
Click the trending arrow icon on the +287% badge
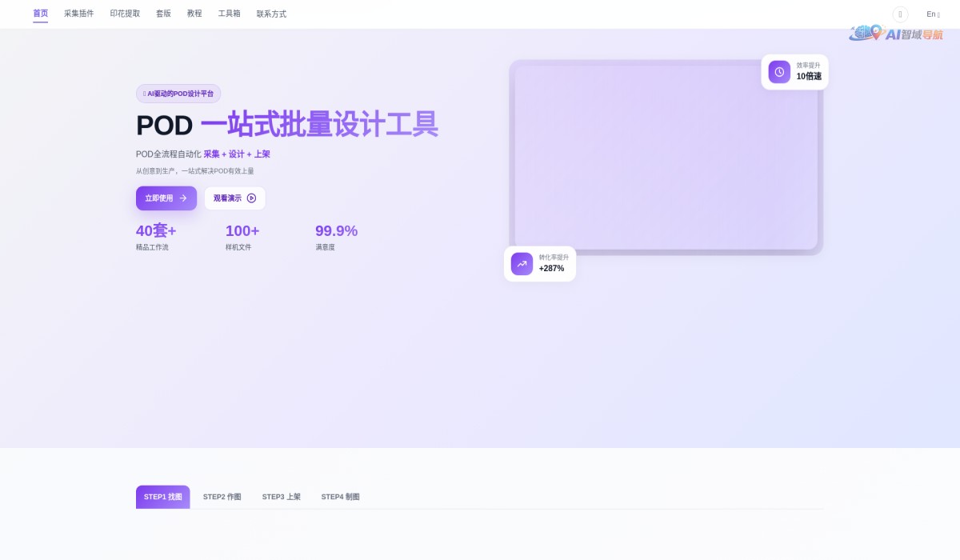[x=522, y=263]
